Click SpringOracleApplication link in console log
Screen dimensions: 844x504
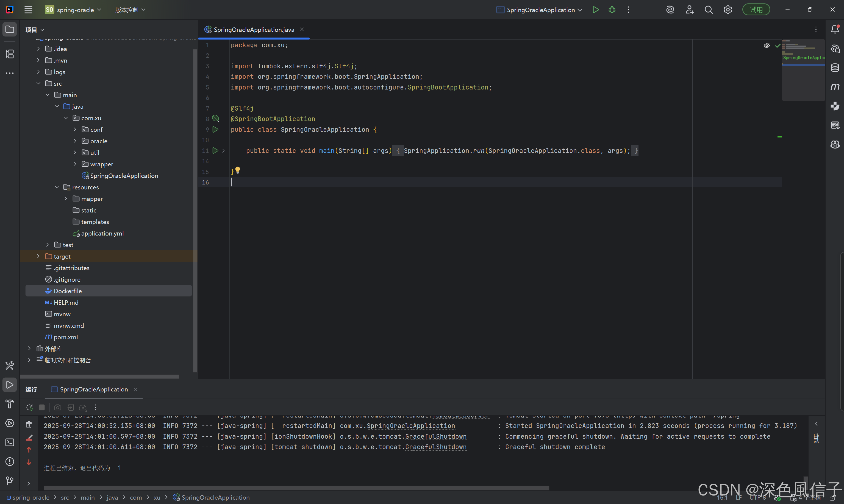pyautogui.click(x=411, y=426)
